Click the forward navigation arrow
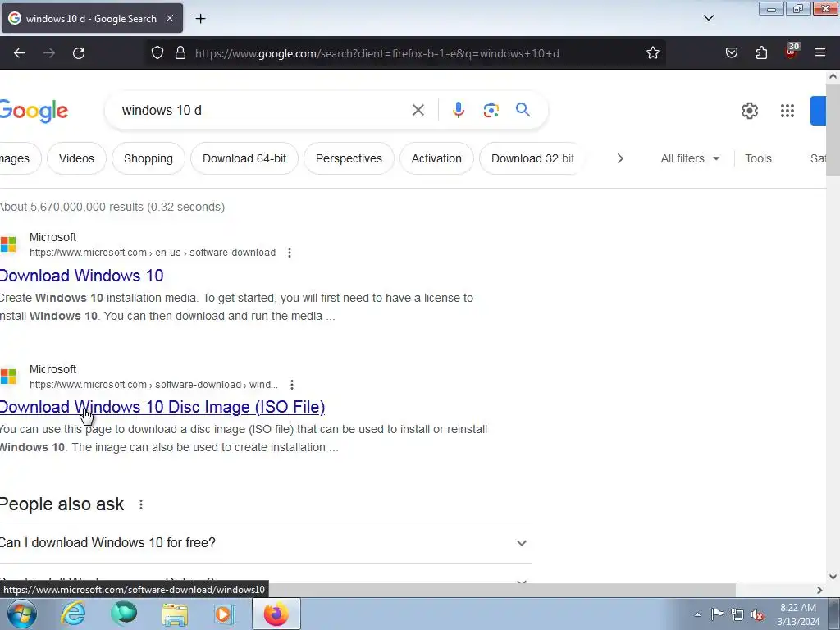This screenshot has height=630, width=840. point(48,53)
